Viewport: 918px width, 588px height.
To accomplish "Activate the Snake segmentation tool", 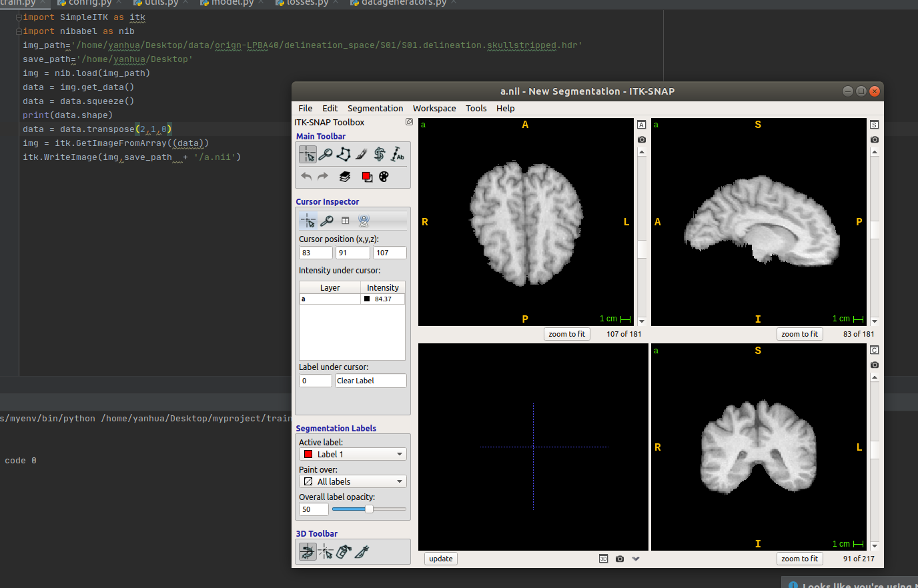I will (x=380, y=155).
